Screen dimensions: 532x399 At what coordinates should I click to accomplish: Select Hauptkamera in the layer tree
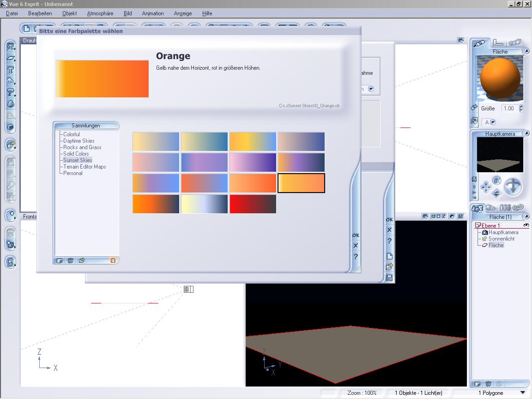pyautogui.click(x=503, y=232)
